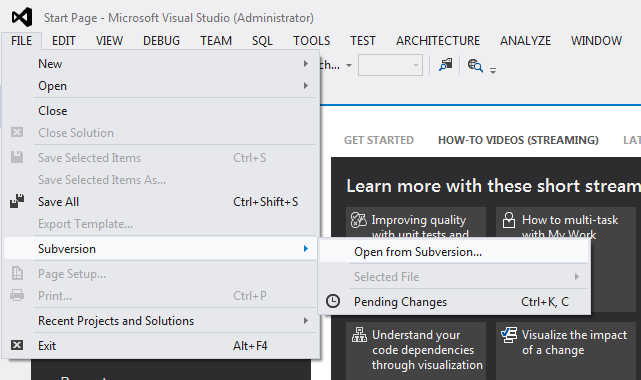Switch to HOW-TO VIDEOS (STREAMING) tab
The height and width of the screenshot is (380, 641).
[x=518, y=140]
